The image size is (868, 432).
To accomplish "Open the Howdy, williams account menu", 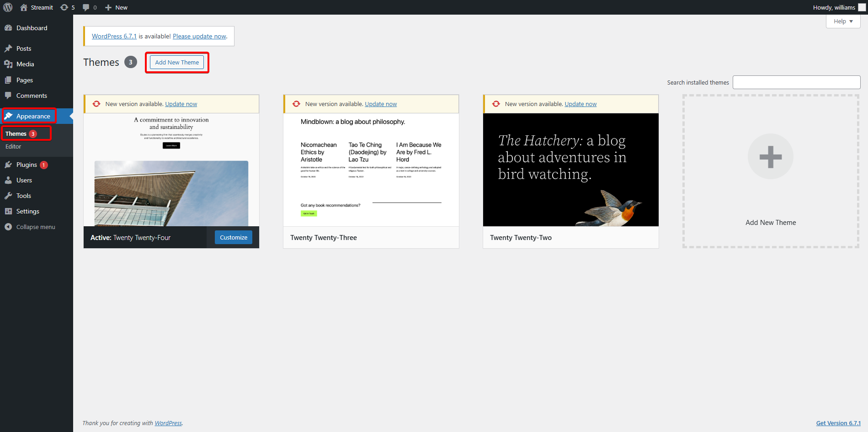I will click(x=839, y=7).
